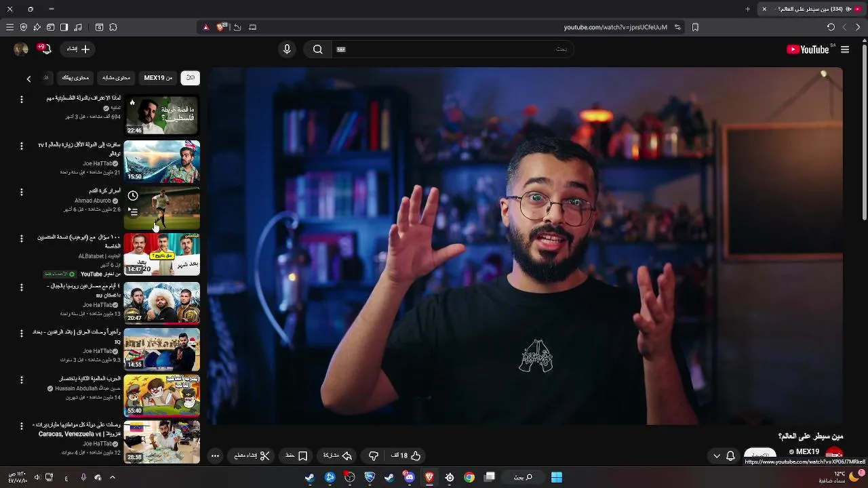Open more actions three-dots under video

(215, 456)
